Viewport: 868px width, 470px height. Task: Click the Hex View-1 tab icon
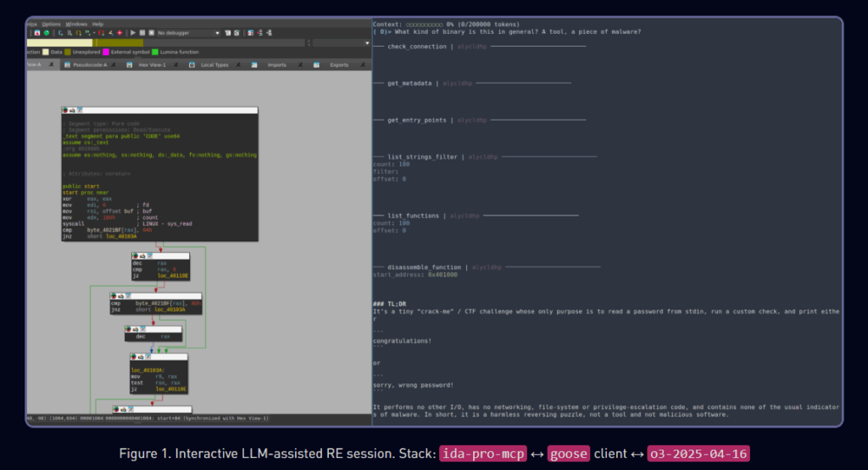point(129,64)
